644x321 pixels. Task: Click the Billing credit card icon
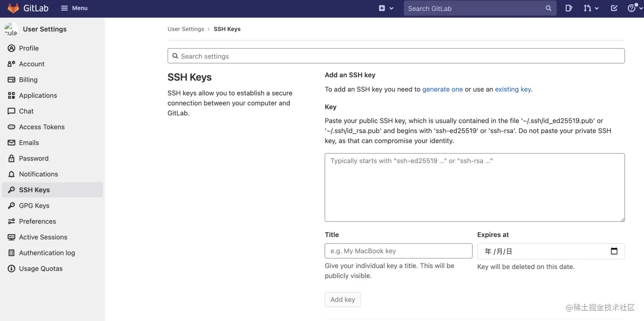tap(12, 80)
